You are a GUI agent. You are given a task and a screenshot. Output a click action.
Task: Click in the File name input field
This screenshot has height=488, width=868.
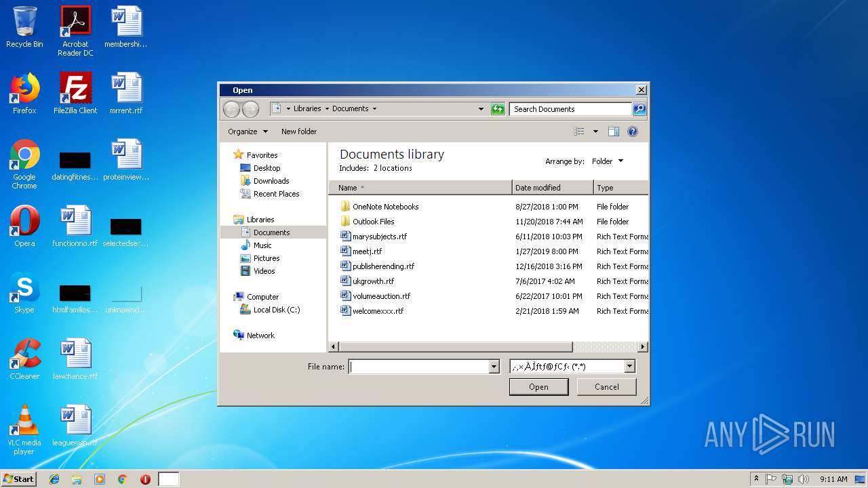(419, 367)
